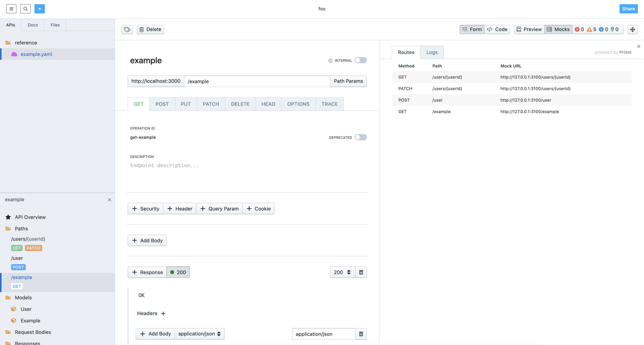644x345 pixels.
Task: Click the /example path input field
Action: pos(257,81)
